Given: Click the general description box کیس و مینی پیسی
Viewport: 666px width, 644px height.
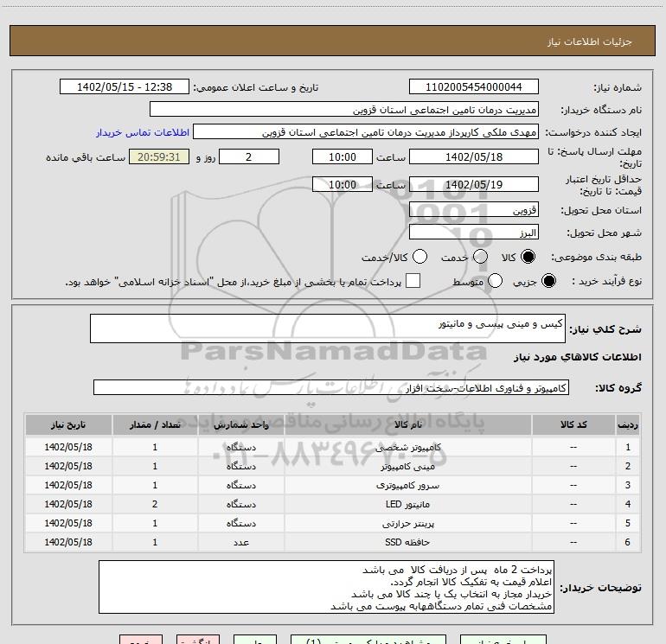Looking at the screenshot, I should tap(328, 328).
